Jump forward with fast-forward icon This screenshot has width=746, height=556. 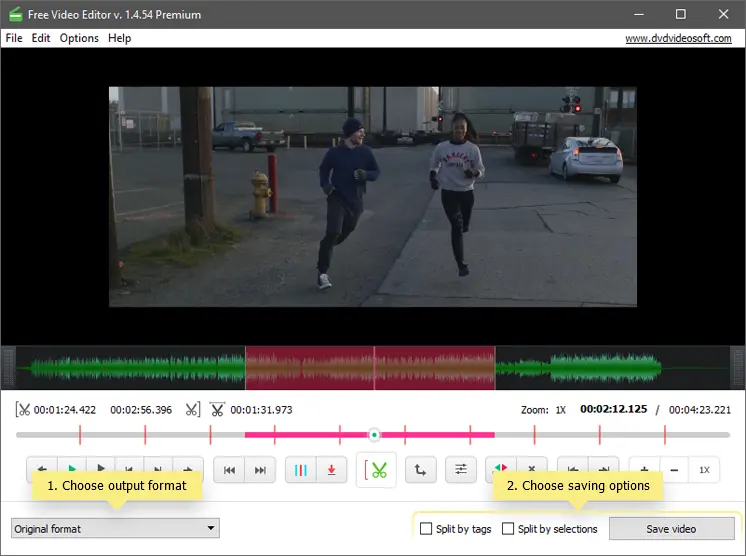(x=260, y=469)
